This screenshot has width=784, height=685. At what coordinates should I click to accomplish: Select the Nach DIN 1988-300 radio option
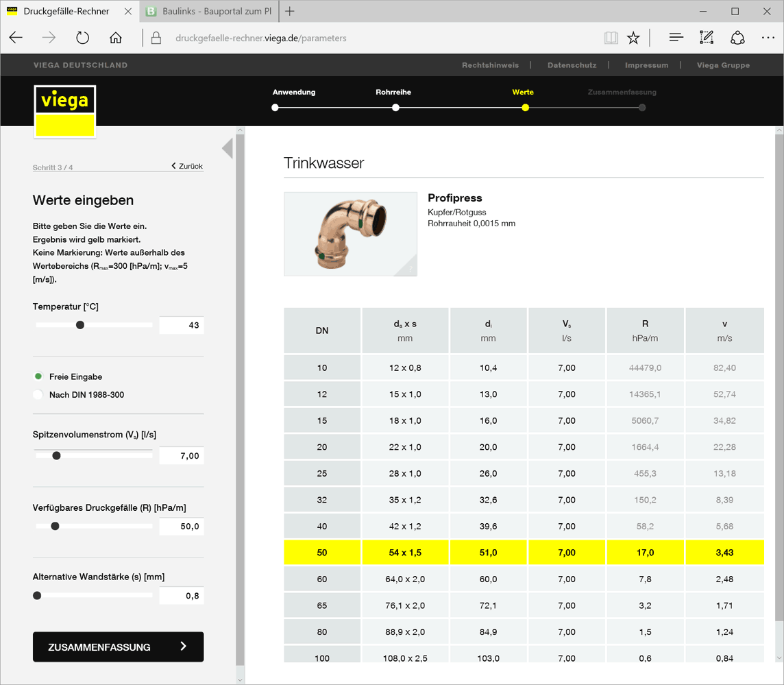[38, 394]
